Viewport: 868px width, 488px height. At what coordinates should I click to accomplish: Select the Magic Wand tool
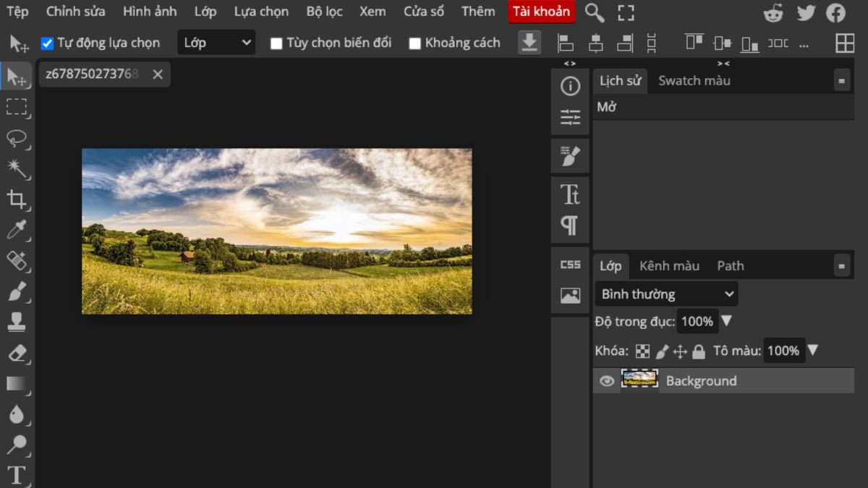(17, 168)
